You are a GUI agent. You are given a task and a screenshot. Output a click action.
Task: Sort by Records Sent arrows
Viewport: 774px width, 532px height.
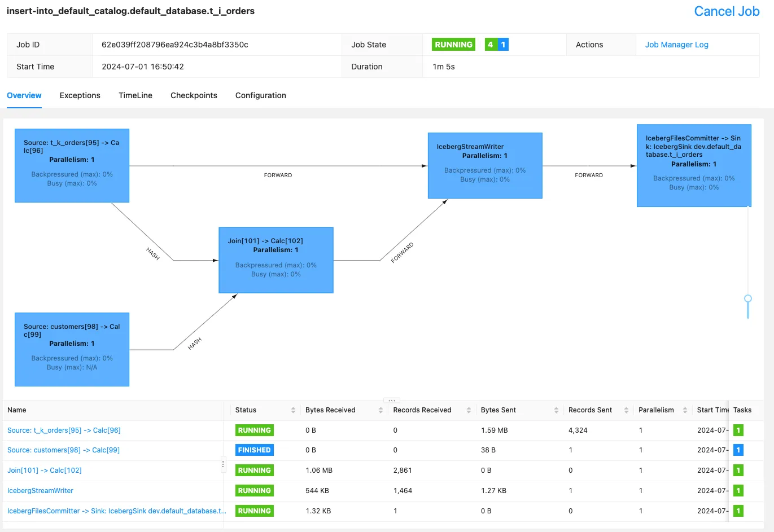click(x=626, y=410)
